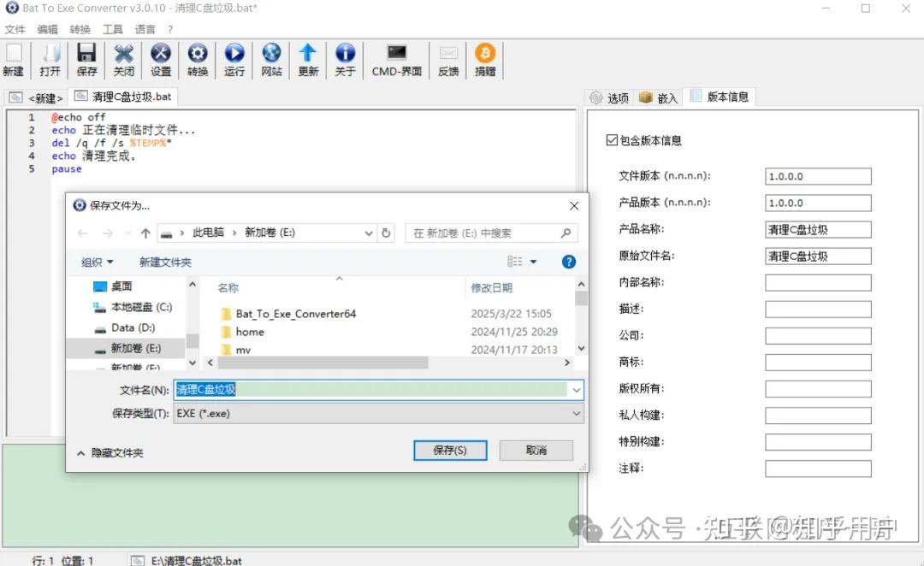The width and height of the screenshot is (924, 566).
Task: Switch to the 清理C盘垃圾.bat tab
Action: (123, 97)
